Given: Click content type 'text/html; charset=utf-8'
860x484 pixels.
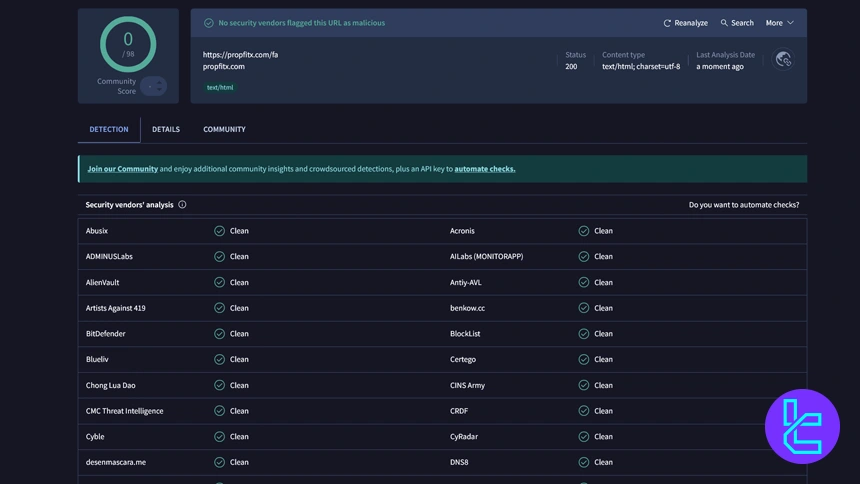Looking at the screenshot, I should coord(641,66).
